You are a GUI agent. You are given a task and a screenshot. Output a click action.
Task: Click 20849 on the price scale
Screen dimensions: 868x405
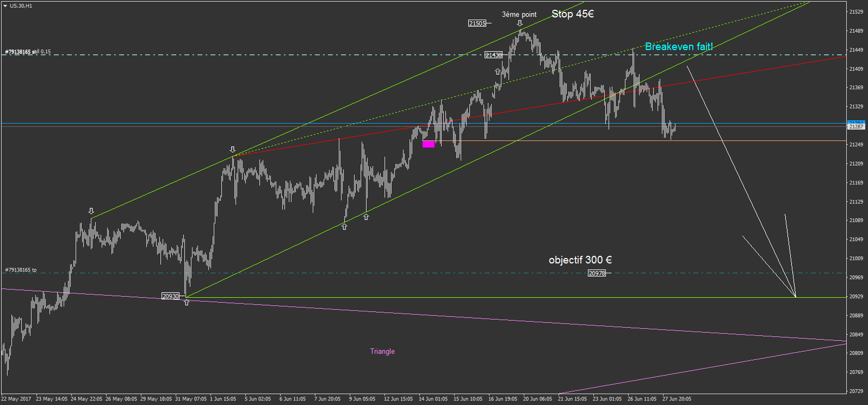coord(856,335)
